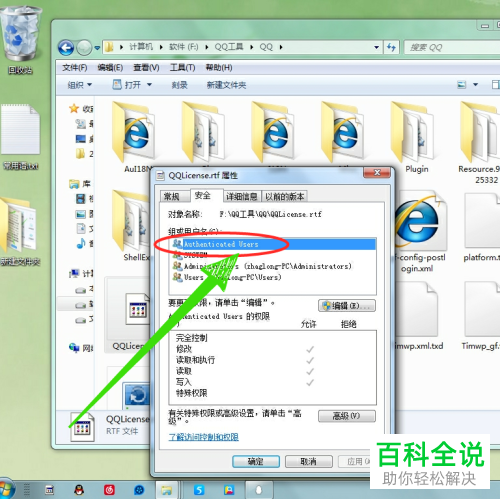Click the QQ工具 breadcrumb segment
500x499 pixels.
click(229, 47)
